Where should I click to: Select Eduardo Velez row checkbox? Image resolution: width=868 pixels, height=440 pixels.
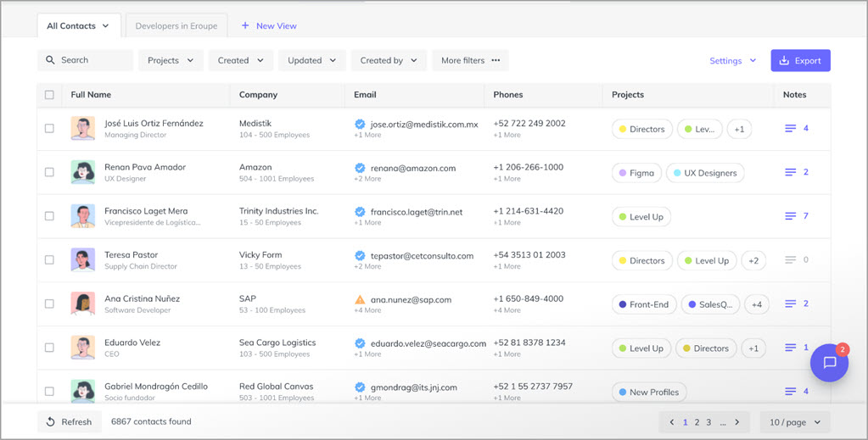pyautogui.click(x=49, y=348)
